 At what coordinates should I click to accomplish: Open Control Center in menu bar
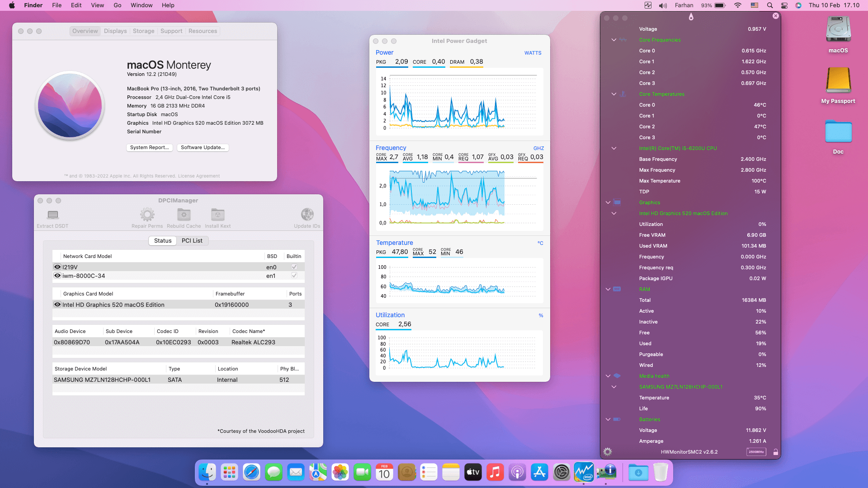pyautogui.click(x=784, y=5)
